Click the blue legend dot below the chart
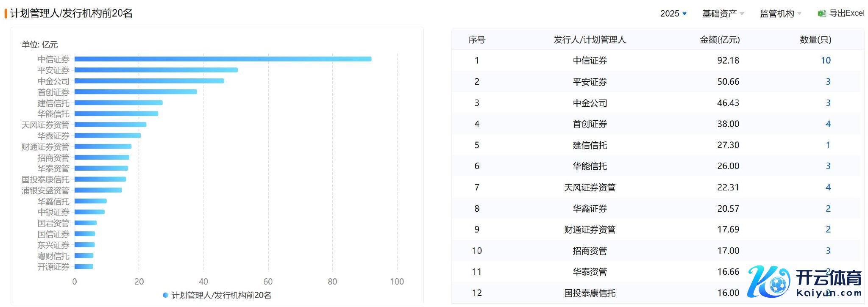 165,295
